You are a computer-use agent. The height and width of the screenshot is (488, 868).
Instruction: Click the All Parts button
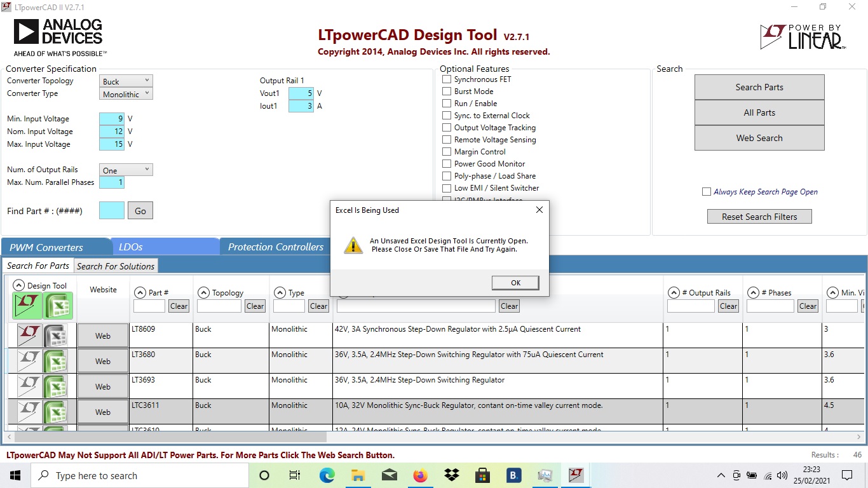[x=759, y=112]
